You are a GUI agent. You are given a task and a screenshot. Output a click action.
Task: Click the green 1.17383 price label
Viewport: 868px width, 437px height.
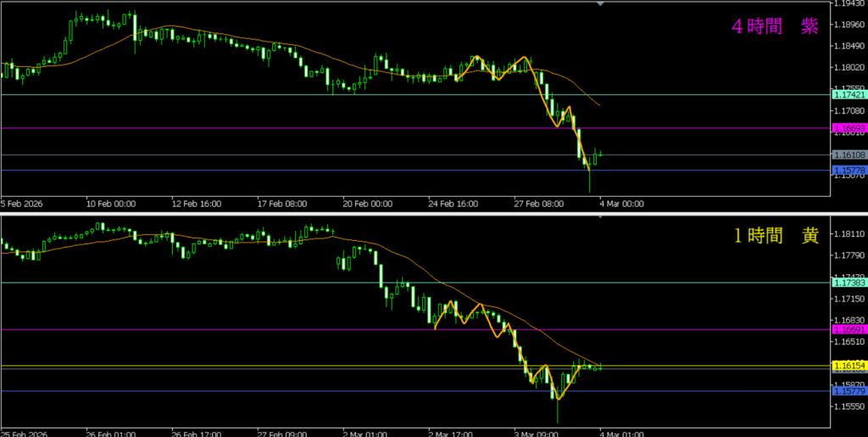pos(849,283)
